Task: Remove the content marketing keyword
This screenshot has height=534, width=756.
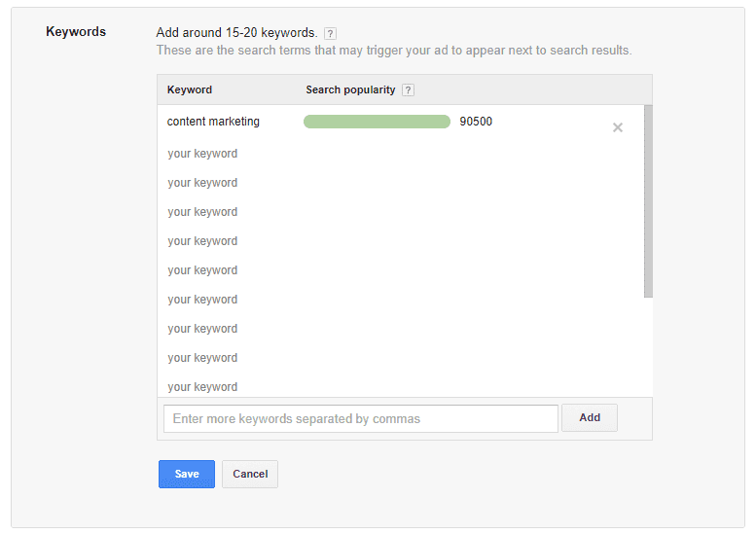Action: pos(617,127)
